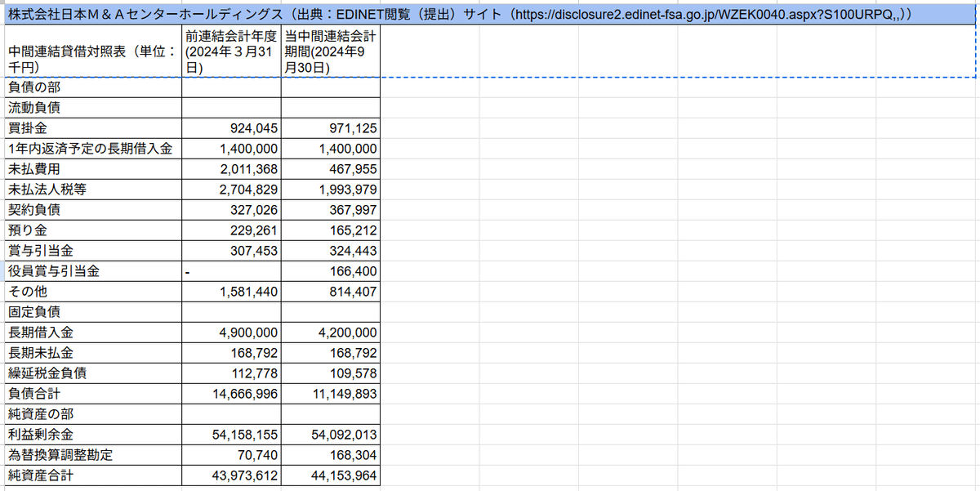Click the value 324,443
The image size is (980, 491).
click(x=331, y=251)
